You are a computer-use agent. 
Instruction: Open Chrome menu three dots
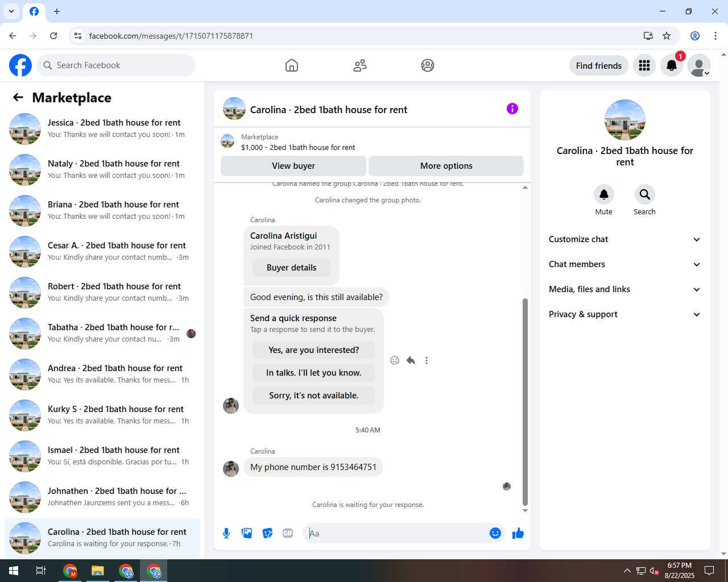click(715, 36)
